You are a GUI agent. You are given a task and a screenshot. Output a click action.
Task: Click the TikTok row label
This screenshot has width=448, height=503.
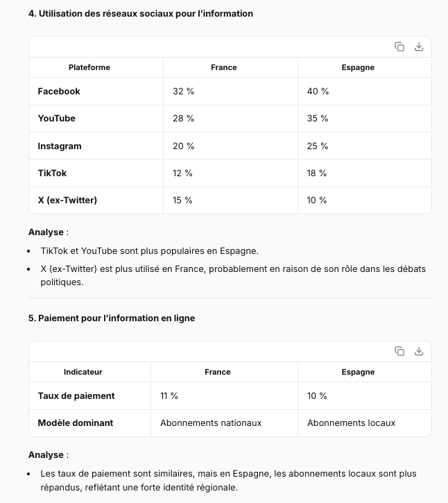(53, 173)
